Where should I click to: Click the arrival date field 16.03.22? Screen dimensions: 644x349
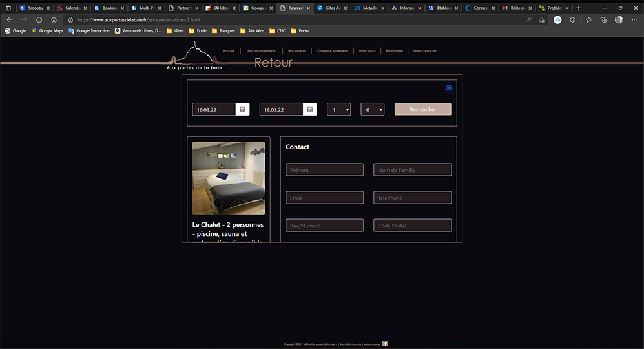coord(214,109)
